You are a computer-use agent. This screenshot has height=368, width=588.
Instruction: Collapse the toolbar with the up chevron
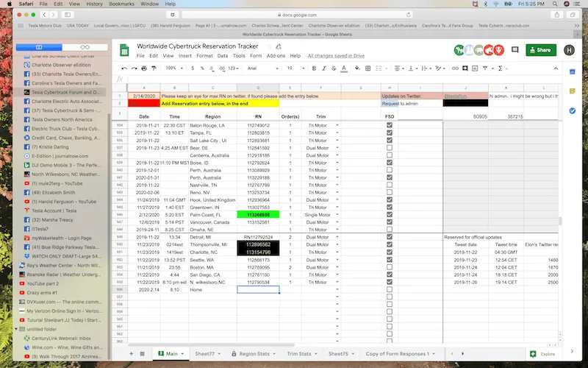click(x=556, y=68)
